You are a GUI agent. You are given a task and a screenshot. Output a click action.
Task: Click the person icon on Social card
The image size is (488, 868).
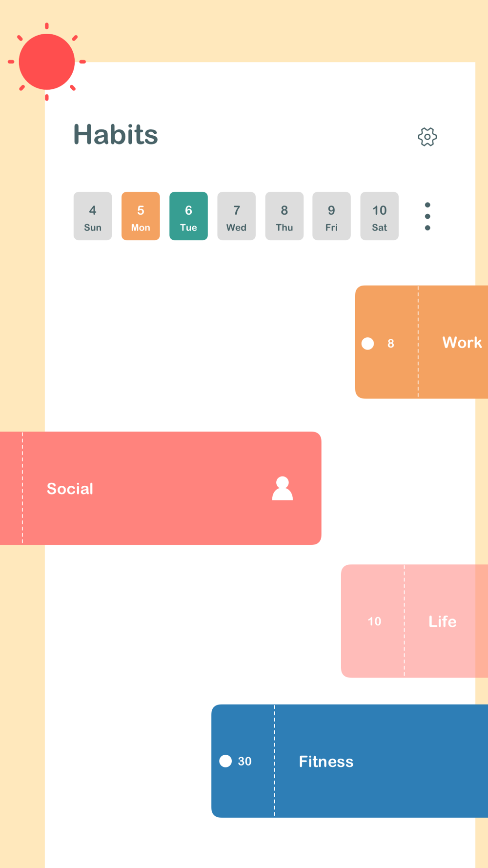pos(282,488)
